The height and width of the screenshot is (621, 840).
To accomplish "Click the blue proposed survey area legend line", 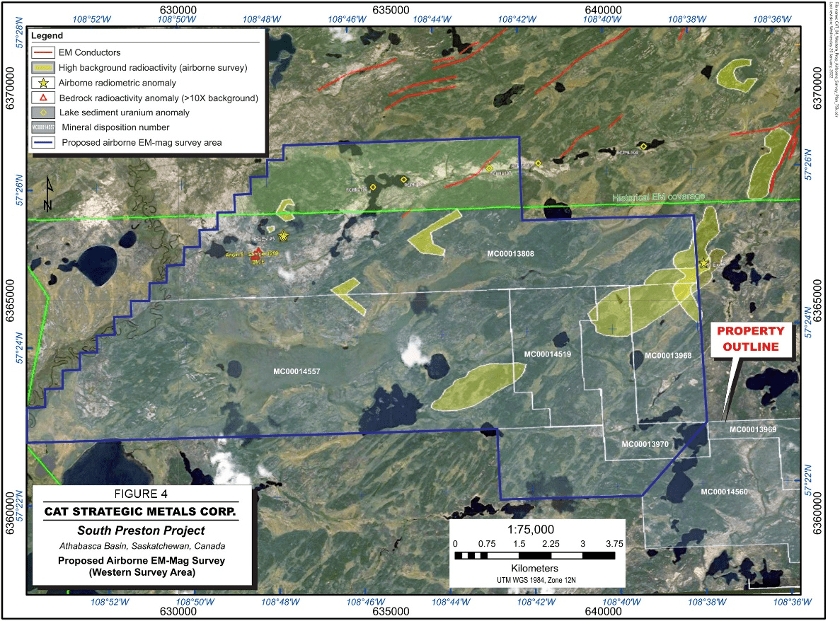I will 43,143.
